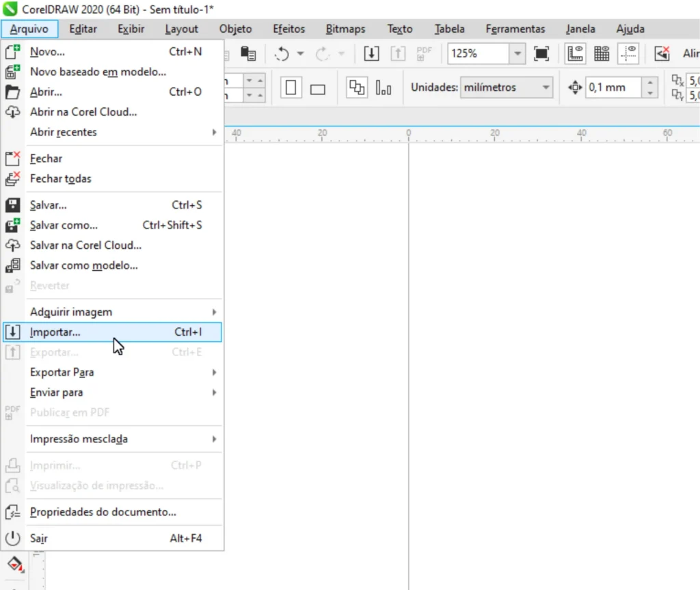Open the Bitmaps menu

[x=345, y=29]
